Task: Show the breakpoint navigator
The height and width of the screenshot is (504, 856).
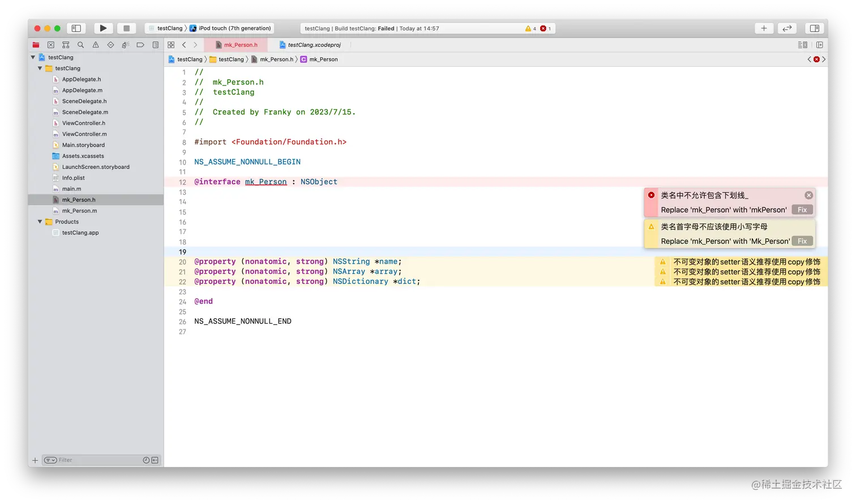Action: click(x=140, y=45)
